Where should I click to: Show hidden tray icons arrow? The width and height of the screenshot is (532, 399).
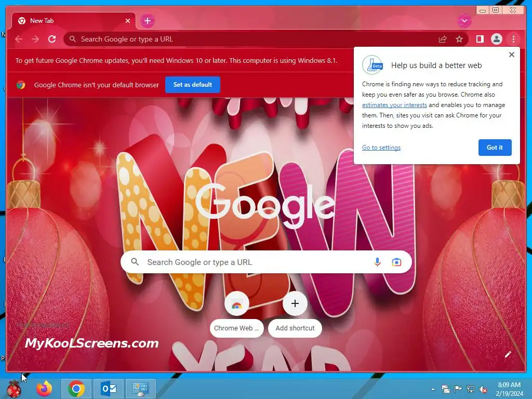pyautogui.click(x=433, y=389)
